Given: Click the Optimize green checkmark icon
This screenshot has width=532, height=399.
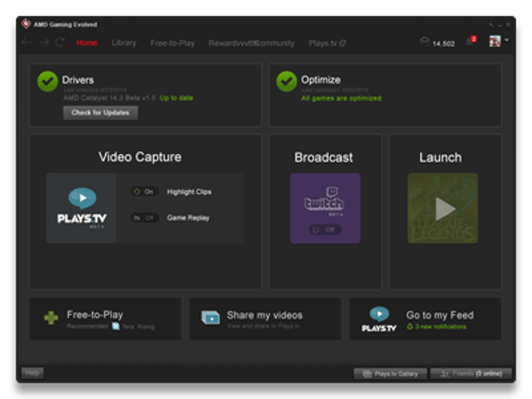Looking at the screenshot, I should (x=287, y=81).
